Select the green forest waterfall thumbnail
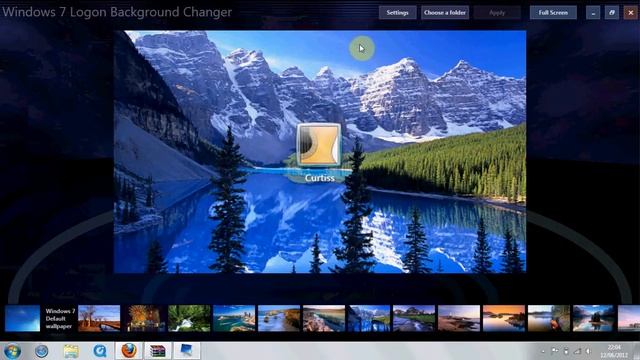The image size is (640, 360). [x=189, y=318]
